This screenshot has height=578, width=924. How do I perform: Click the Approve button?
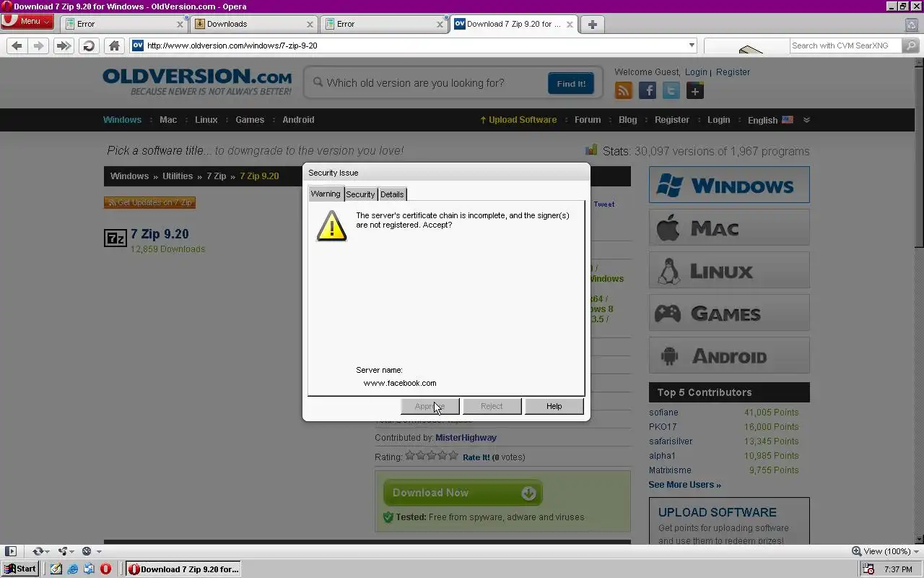430,406
